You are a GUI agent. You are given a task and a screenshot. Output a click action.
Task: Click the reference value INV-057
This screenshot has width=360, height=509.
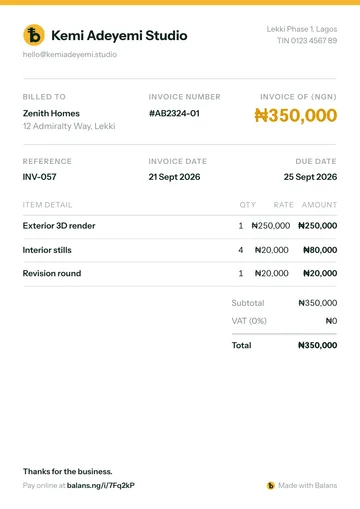coord(39,177)
